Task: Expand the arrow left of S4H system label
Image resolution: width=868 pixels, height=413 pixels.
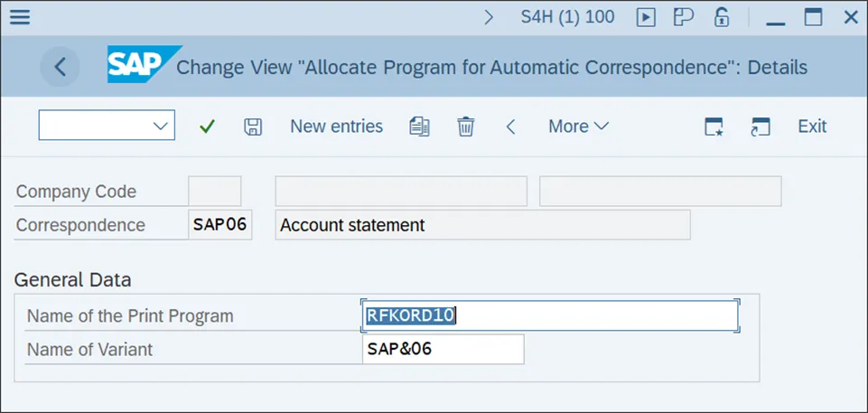Action: pyautogui.click(x=490, y=17)
